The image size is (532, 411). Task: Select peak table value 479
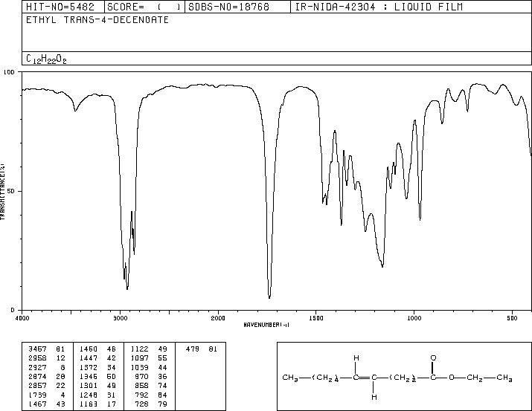click(193, 349)
